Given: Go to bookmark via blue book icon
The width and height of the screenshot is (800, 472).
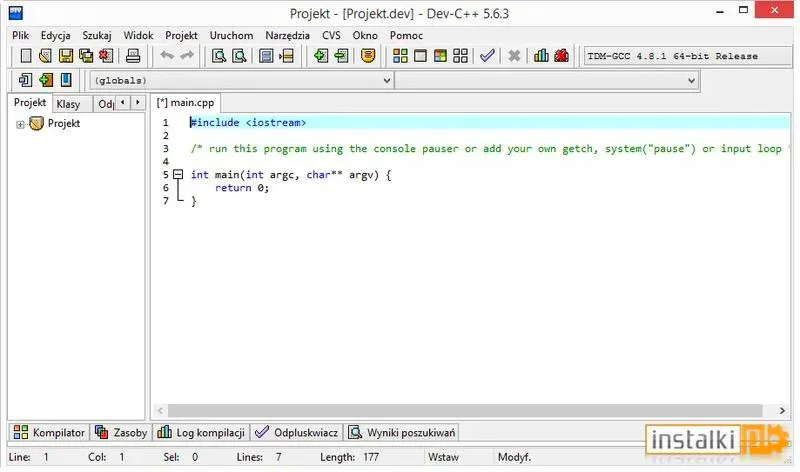Looking at the screenshot, I should (66, 80).
